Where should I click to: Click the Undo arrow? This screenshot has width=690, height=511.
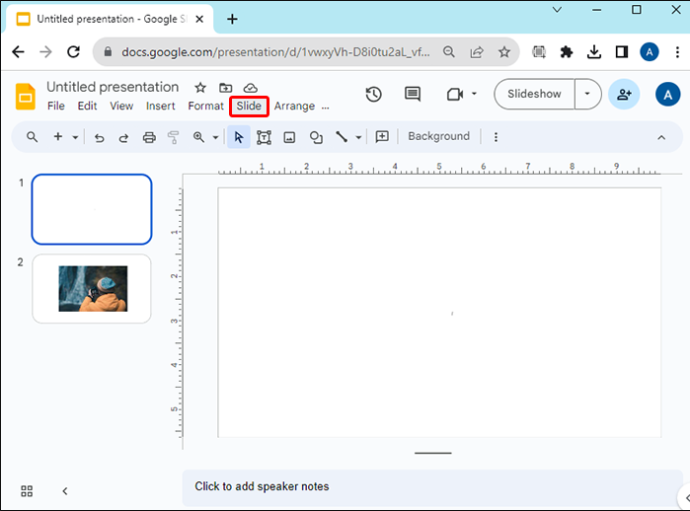(x=99, y=138)
